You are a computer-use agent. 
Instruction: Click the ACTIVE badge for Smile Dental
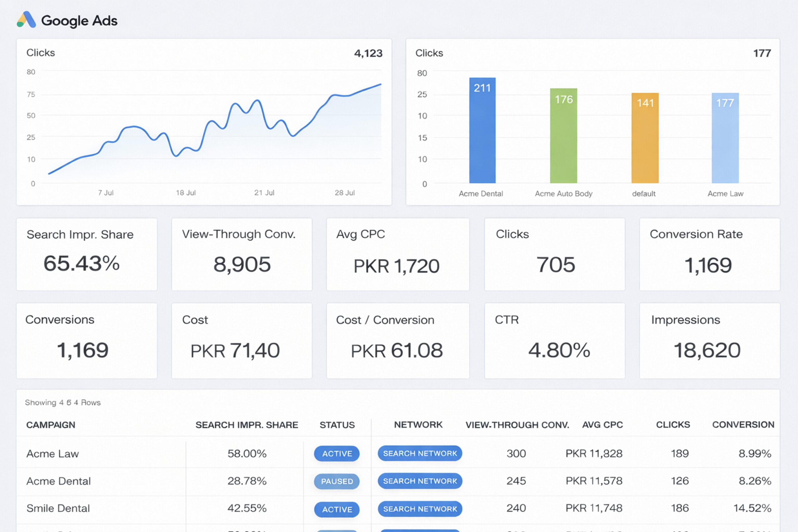pos(337,509)
